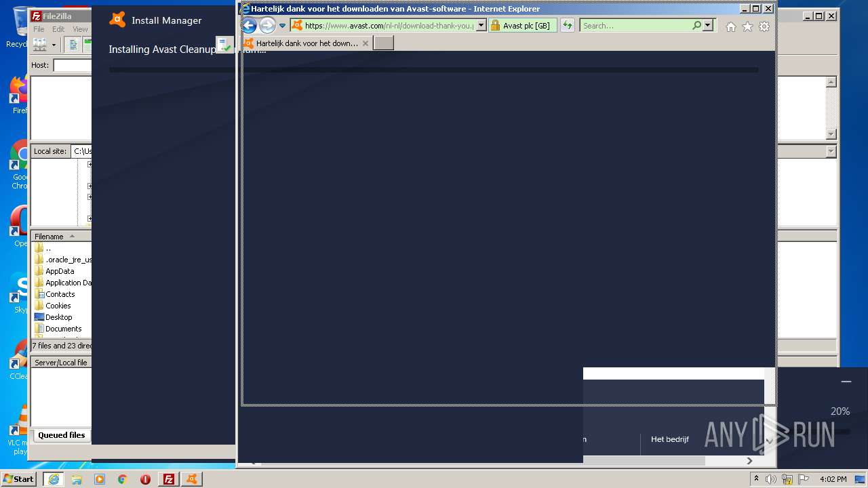Screen dimensions: 868x488
Task: Switch to FileZilla taskbar button
Action: click(x=169, y=479)
